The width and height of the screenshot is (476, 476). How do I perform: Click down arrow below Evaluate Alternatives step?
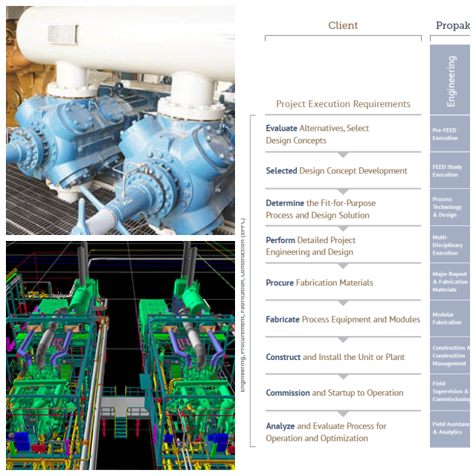tap(343, 155)
